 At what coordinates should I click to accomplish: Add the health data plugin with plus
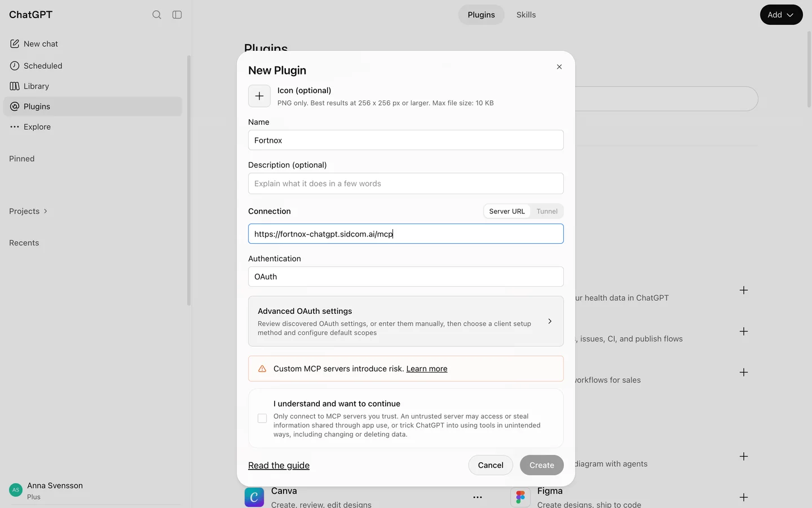[x=744, y=290]
